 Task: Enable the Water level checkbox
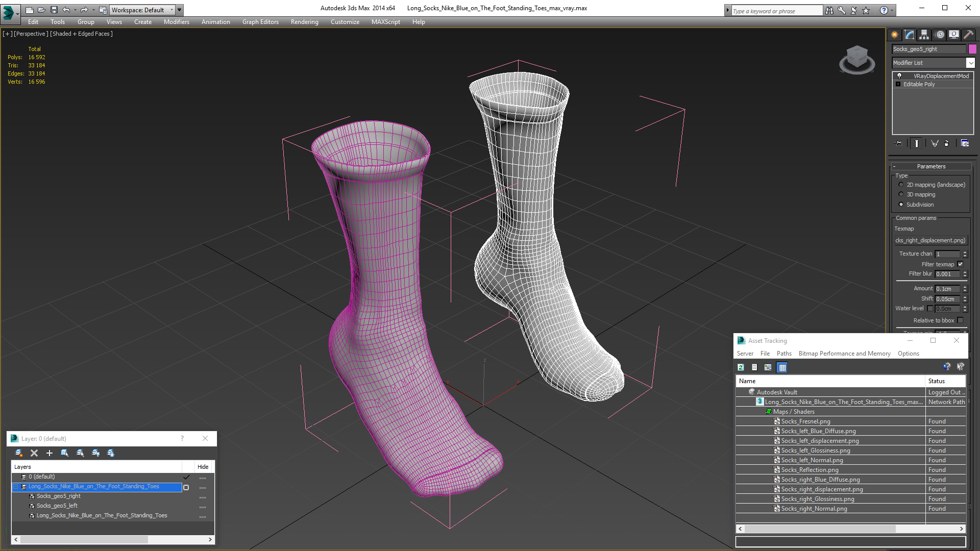click(930, 309)
